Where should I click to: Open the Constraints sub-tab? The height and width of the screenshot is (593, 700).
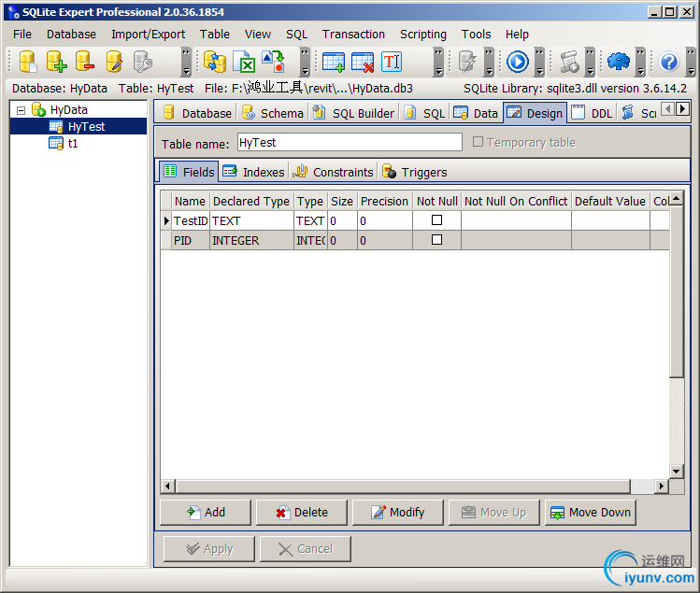(x=333, y=172)
